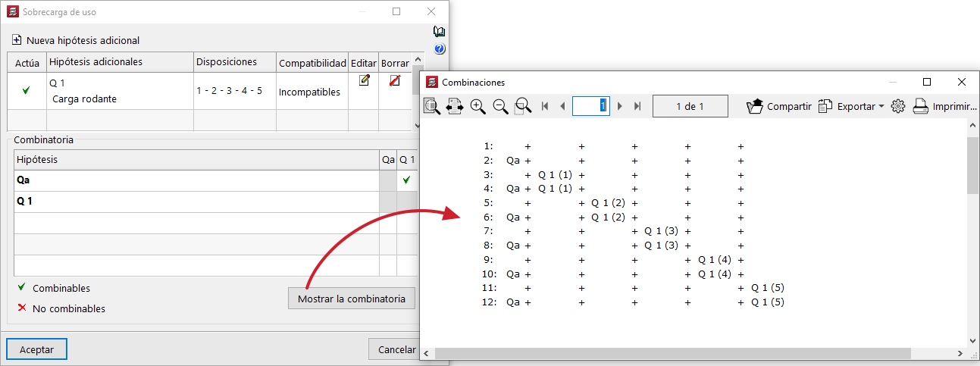
Task: Open the Exportar dropdown menu
Action: click(x=852, y=107)
